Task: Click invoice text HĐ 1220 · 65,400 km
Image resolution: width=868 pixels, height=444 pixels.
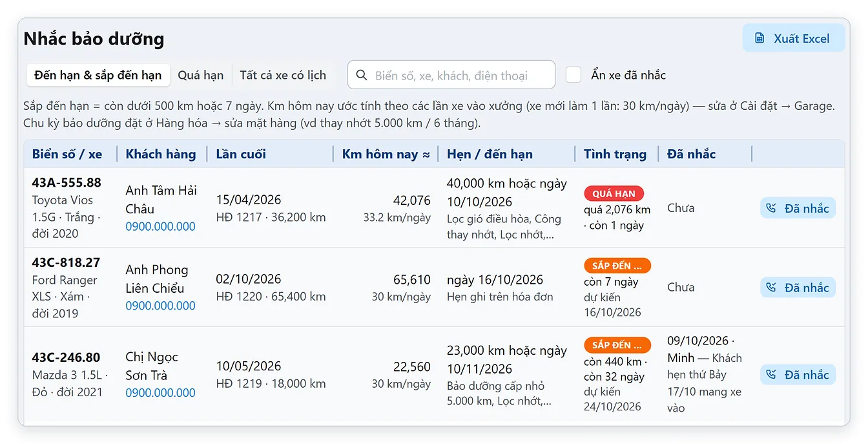Action: coord(271,297)
